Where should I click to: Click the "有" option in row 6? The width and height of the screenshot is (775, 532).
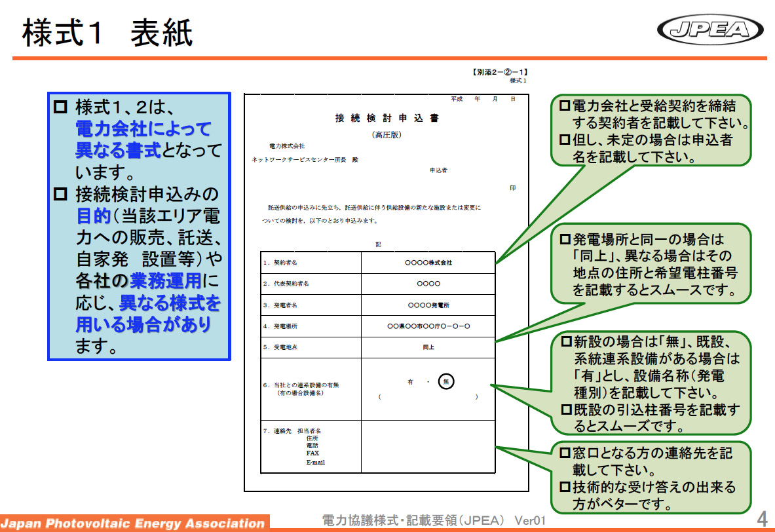click(410, 382)
